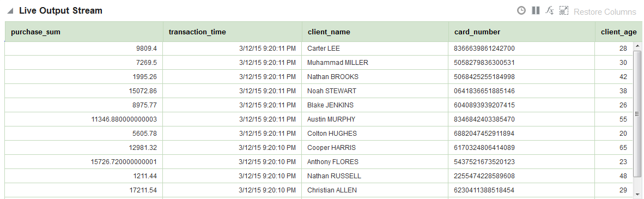Image resolution: width=644 pixels, height=199 pixels.
Task: Click the clock timestamp icon
Action: tap(521, 11)
